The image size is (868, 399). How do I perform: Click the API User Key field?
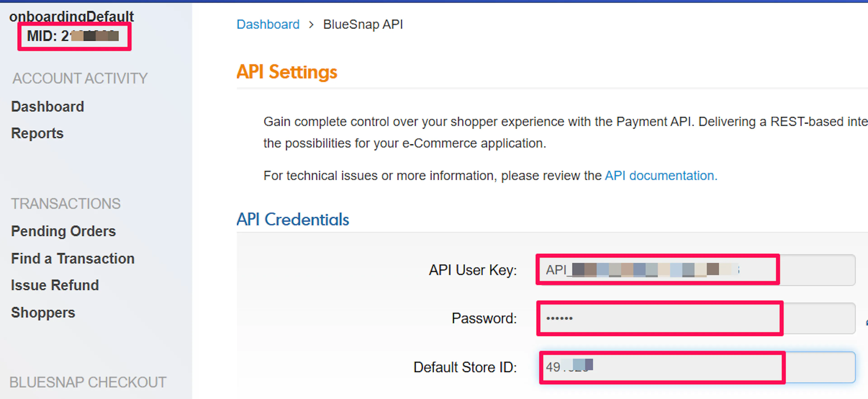[696, 270]
